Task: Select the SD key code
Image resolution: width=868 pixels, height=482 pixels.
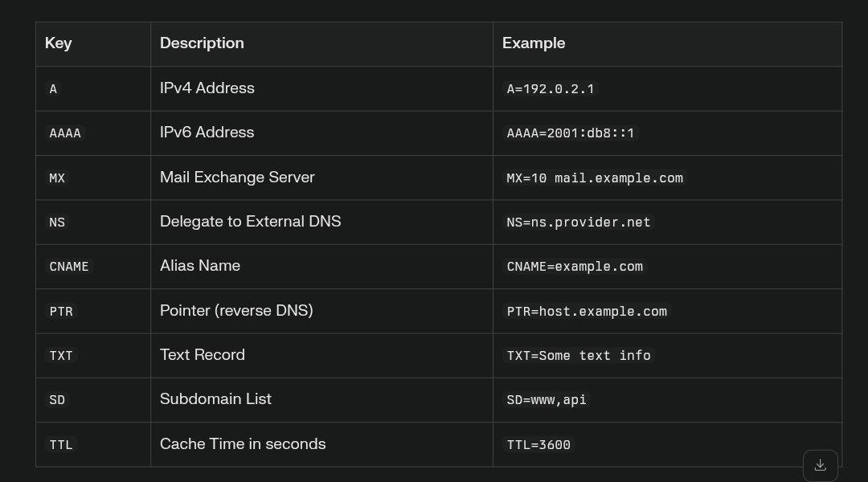Action: (x=57, y=400)
